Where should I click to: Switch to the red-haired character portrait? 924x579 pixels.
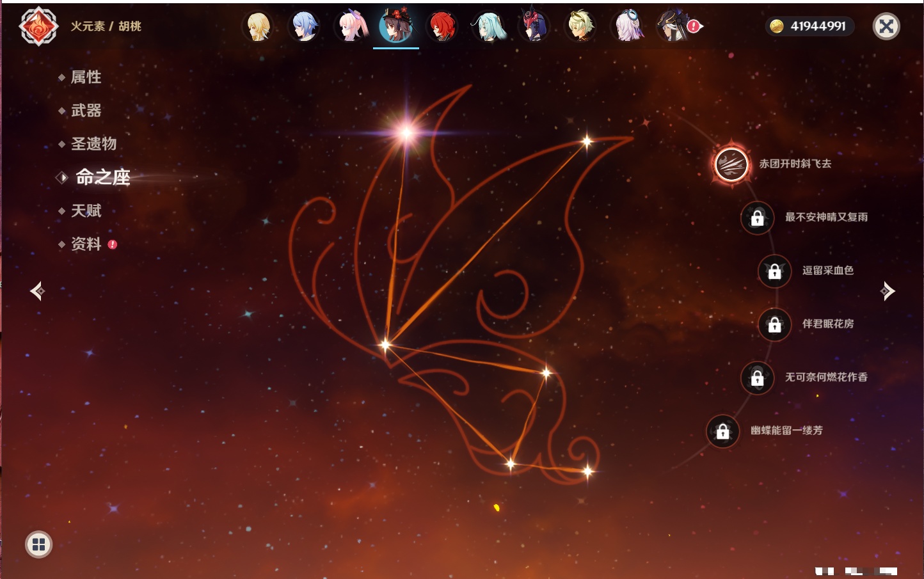click(442, 26)
